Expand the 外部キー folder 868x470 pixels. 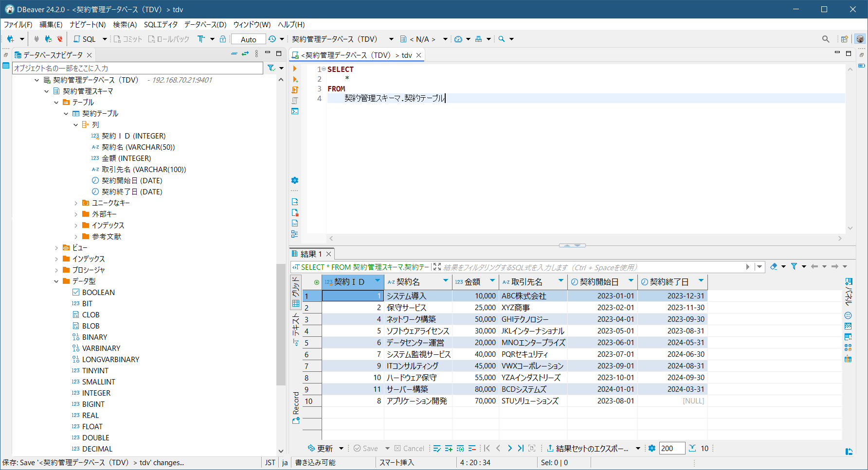(x=76, y=214)
